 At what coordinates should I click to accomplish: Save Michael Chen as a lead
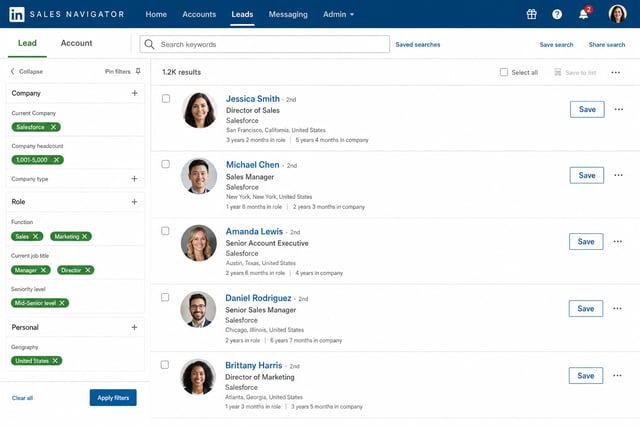587,175
